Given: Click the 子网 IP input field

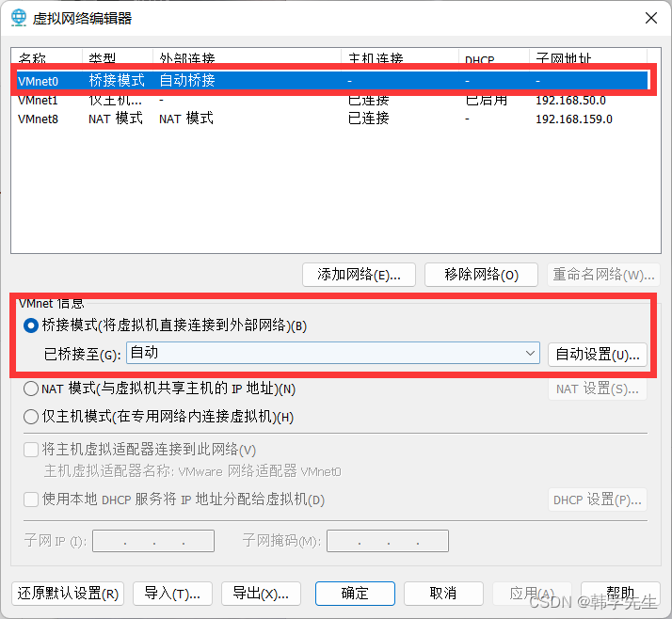Looking at the screenshot, I should coord(153,541).
